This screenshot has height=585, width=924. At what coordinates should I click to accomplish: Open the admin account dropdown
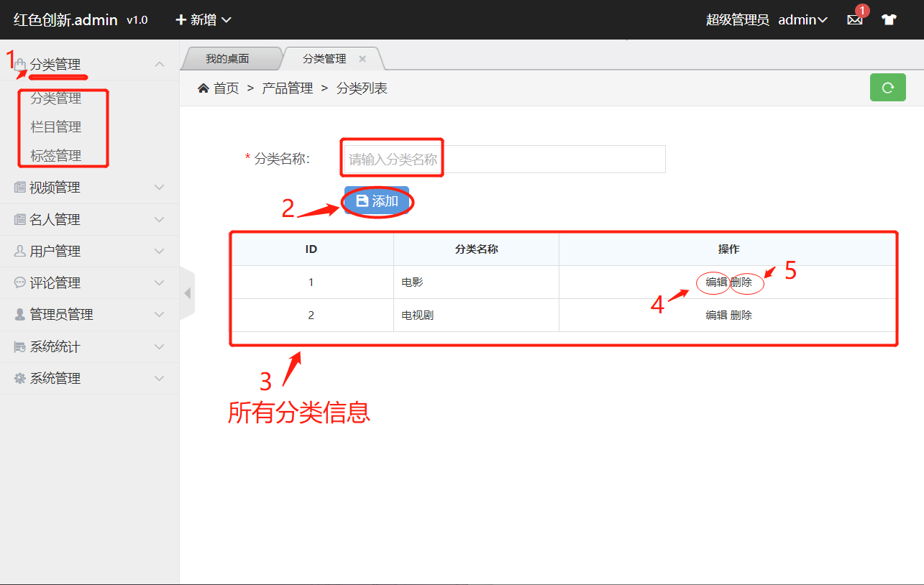(x=802, y=20)
